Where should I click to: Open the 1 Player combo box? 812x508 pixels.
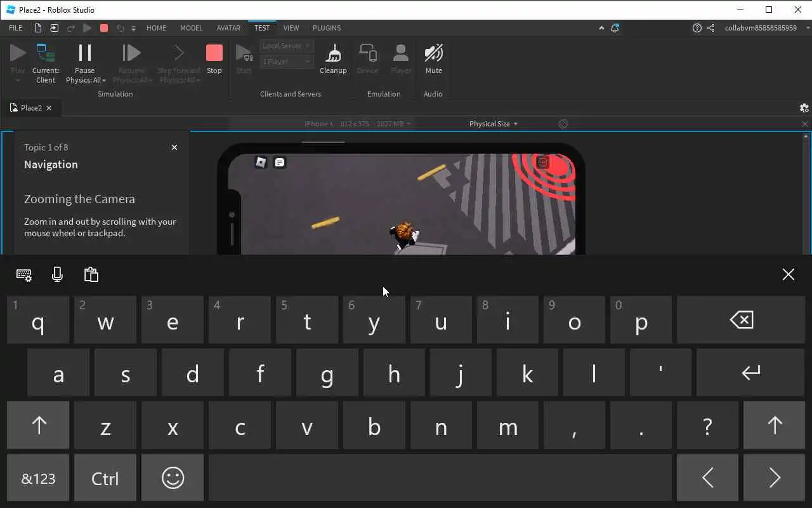286,62
